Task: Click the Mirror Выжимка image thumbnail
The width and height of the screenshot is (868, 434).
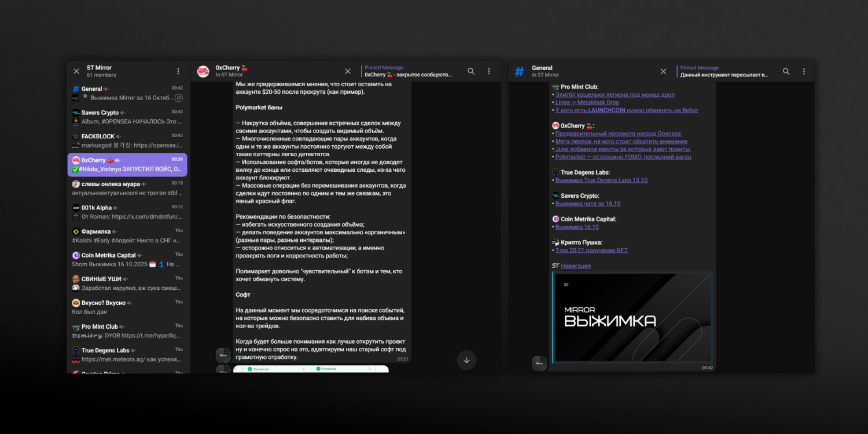Action: tap(632, 317)
